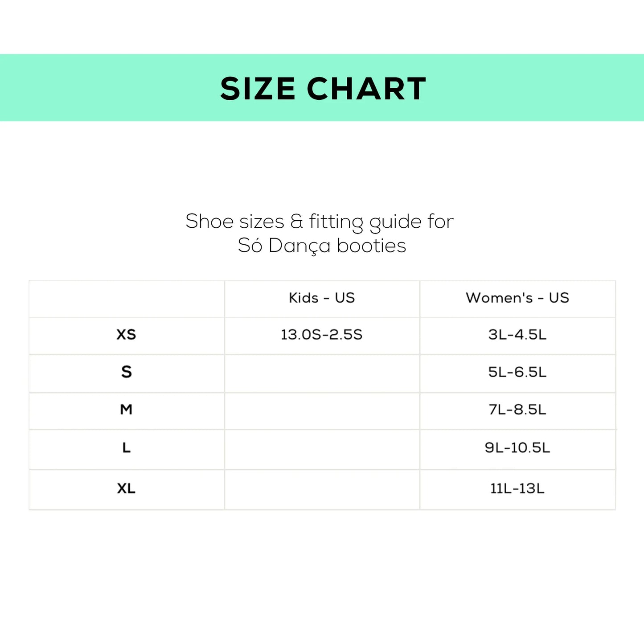Click the empty Kids cell in M row
The height and width of the screenshot is (644, 644).
pos(322,411)
